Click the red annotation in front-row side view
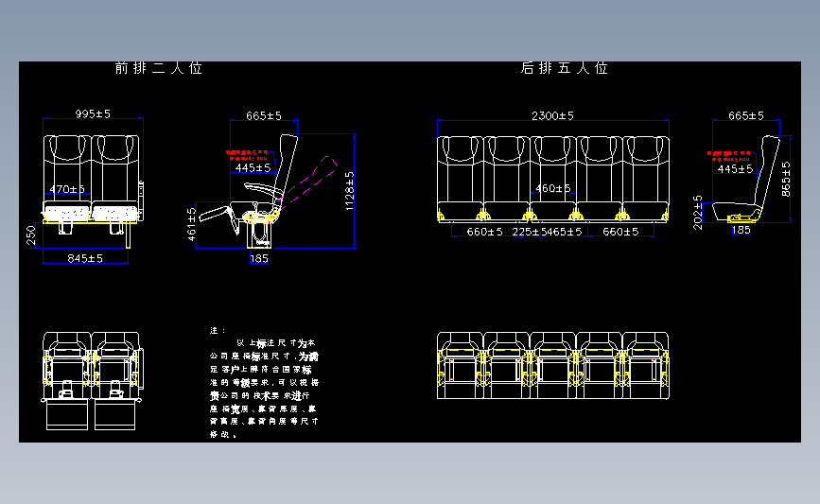The height and width of the screenshot is (504, 820). tap(248, 155)
